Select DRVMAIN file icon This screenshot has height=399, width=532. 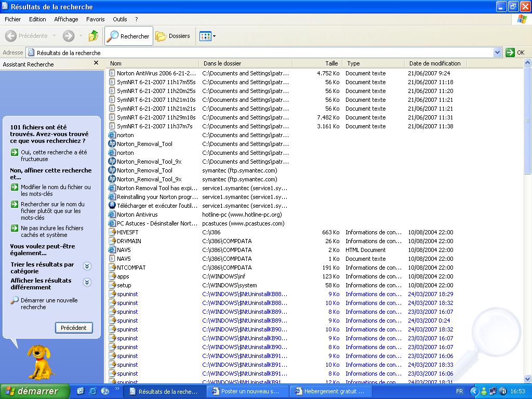coord(112,241)
